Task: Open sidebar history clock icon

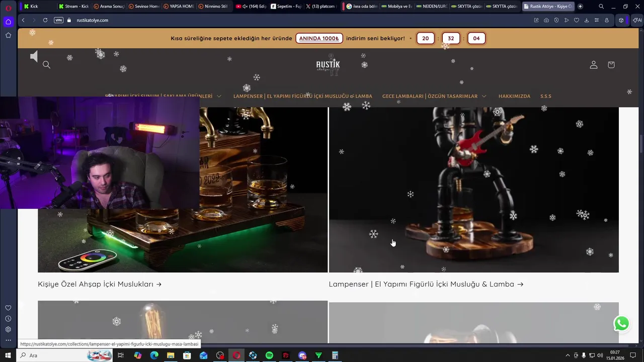Action: coord(8,319)
